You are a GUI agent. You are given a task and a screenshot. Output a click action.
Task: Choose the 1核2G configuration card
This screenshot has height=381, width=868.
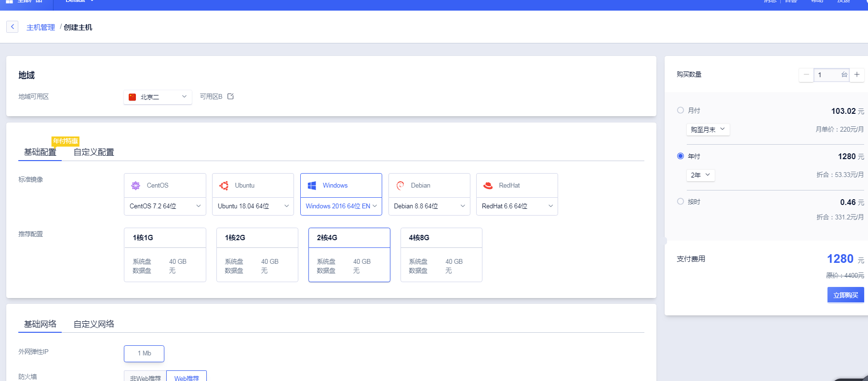[x=257, y=255]
